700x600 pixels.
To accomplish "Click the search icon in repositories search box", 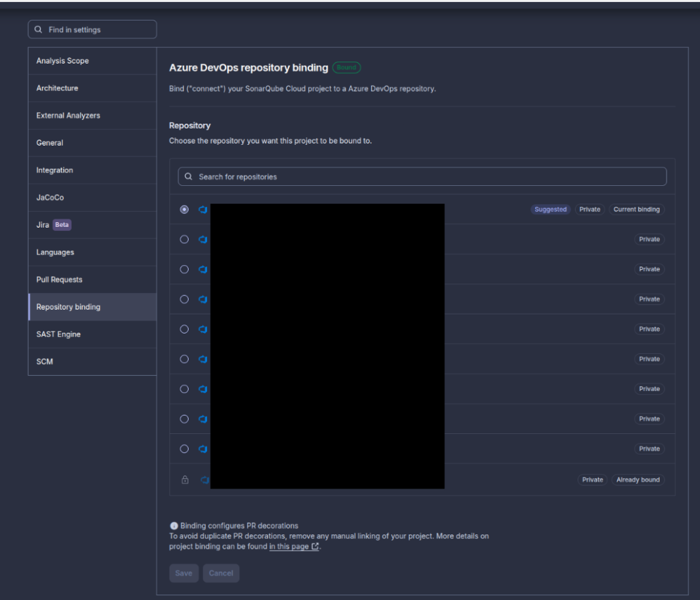I will coord(189,176).
